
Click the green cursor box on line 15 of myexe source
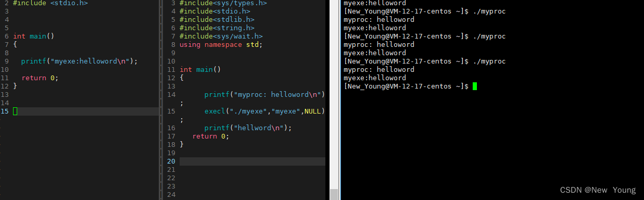click(15, 111)
